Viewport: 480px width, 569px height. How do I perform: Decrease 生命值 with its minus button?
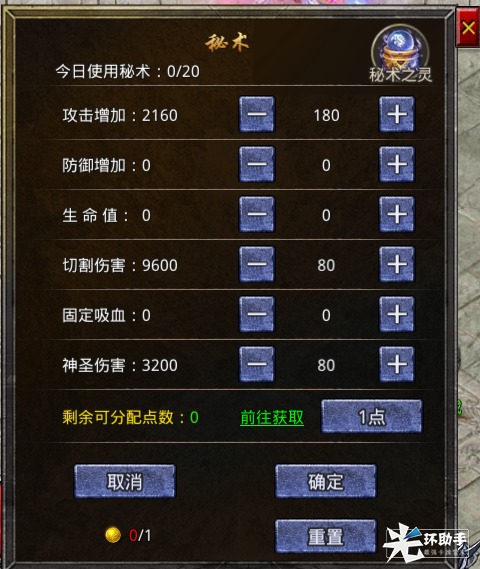257,214
